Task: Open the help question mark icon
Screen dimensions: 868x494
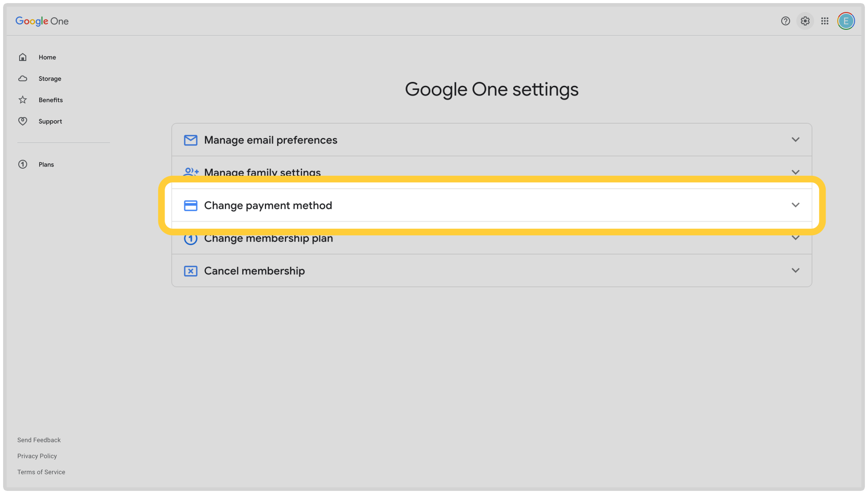Action: coord(785,21)
